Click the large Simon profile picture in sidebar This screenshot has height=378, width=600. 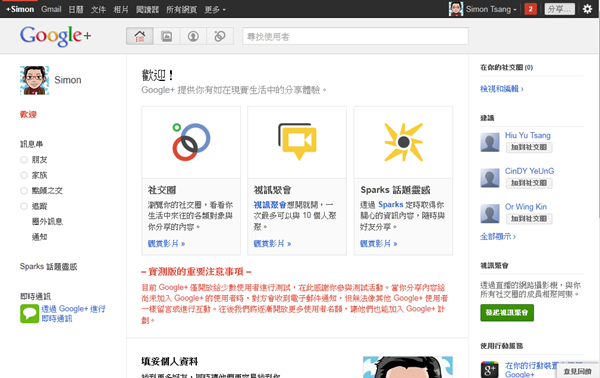(34, 80)
